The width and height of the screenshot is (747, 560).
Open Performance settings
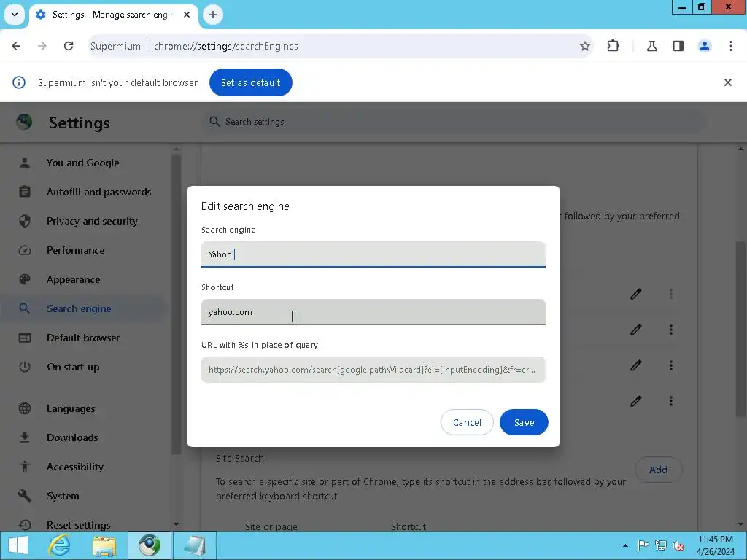pyautogui.click(x=75, y=251)
